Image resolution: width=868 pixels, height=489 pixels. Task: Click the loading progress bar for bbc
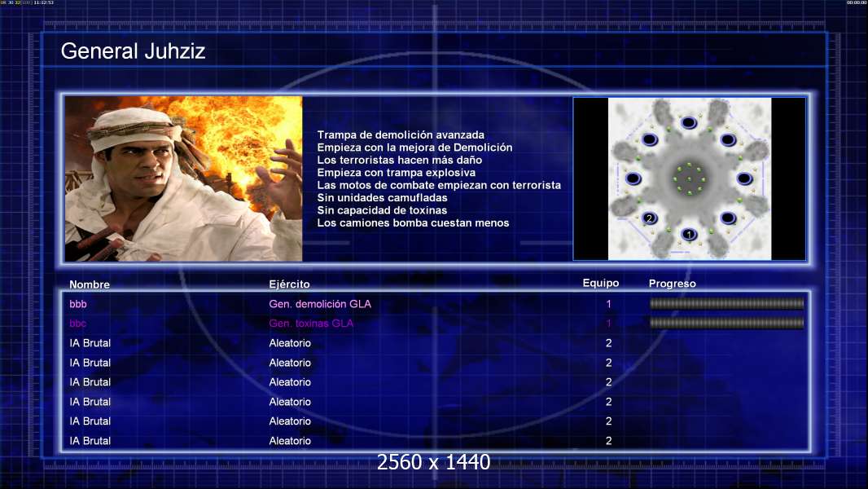point(726,323)
